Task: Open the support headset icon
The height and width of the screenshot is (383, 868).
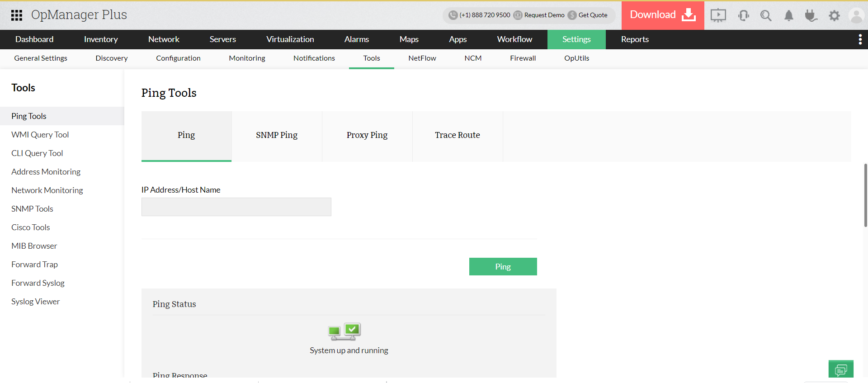Action: tap(743, 16)
